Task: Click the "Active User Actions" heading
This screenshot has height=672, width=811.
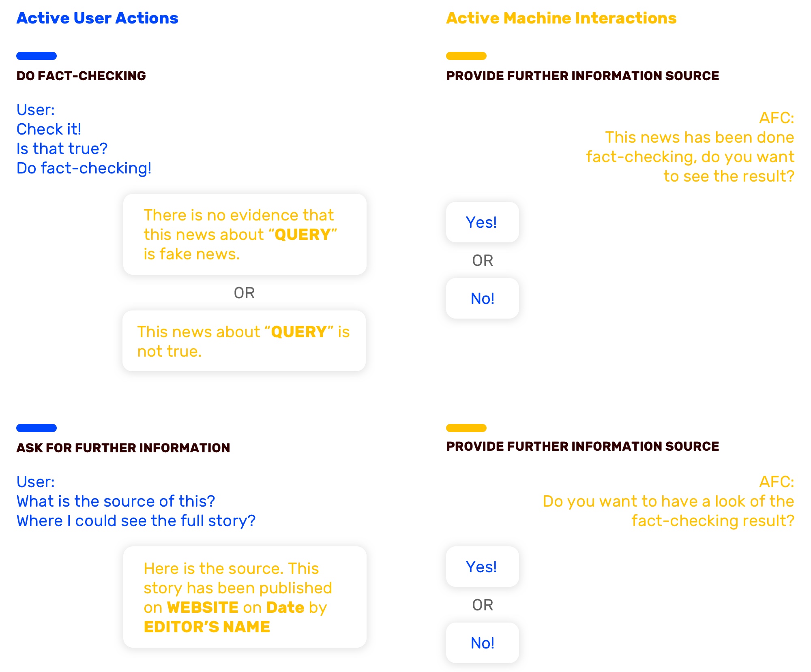Action: (97, 18)
